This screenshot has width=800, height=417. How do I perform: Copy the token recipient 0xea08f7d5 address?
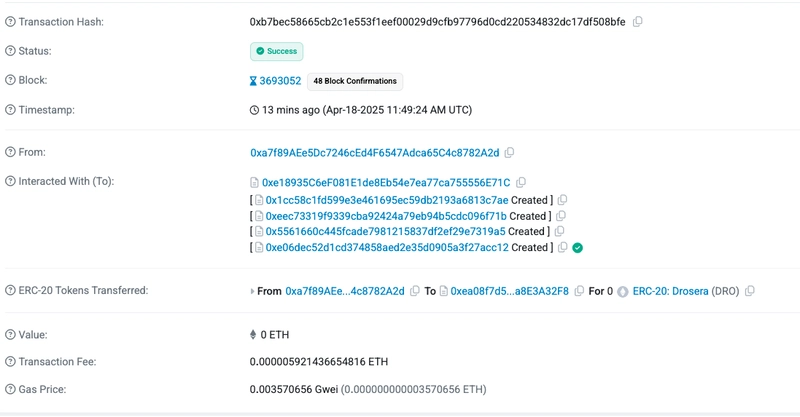pos(579,291)
